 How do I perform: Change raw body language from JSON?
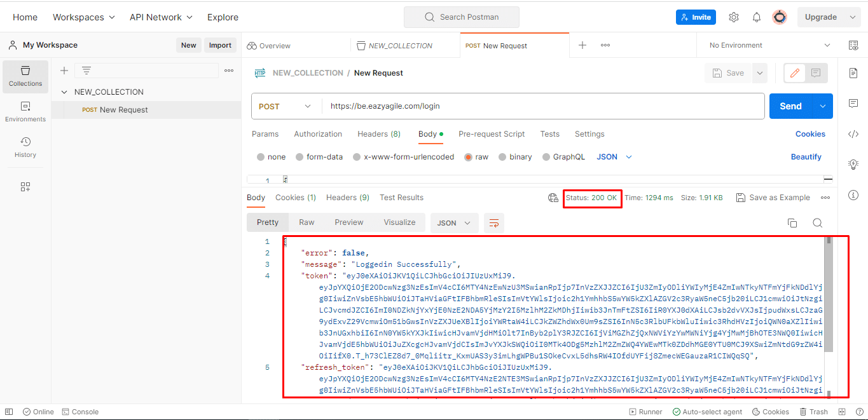[614, 157]
